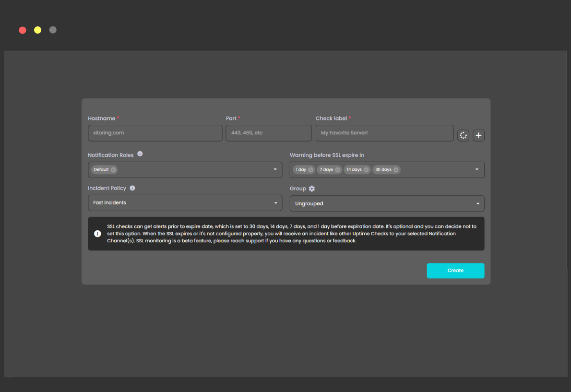This screenshot has height=392, width=571.
Task: Open Group settings gear icon
Action: pos(312,189)
